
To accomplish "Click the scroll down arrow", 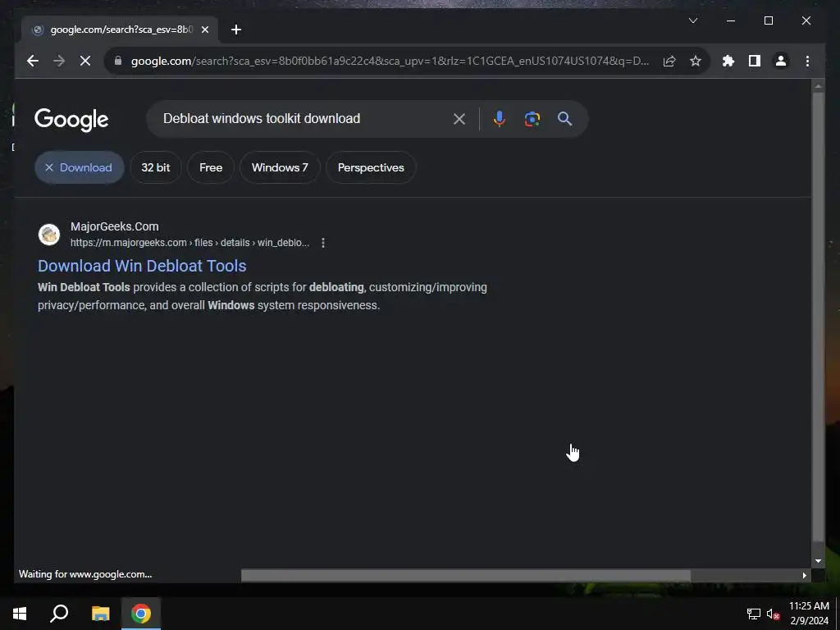I will (818, 561).
